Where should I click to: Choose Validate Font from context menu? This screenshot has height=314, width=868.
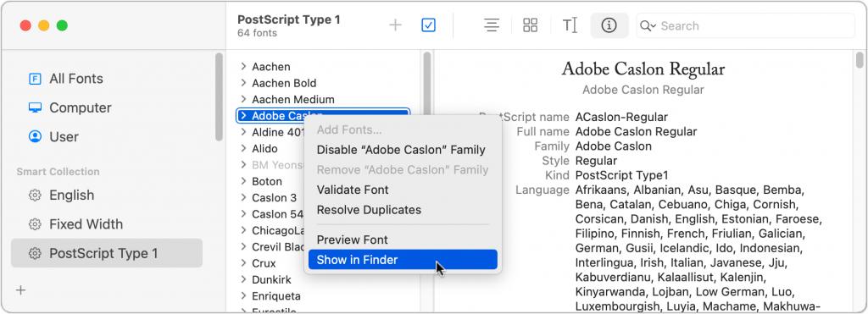353,190
